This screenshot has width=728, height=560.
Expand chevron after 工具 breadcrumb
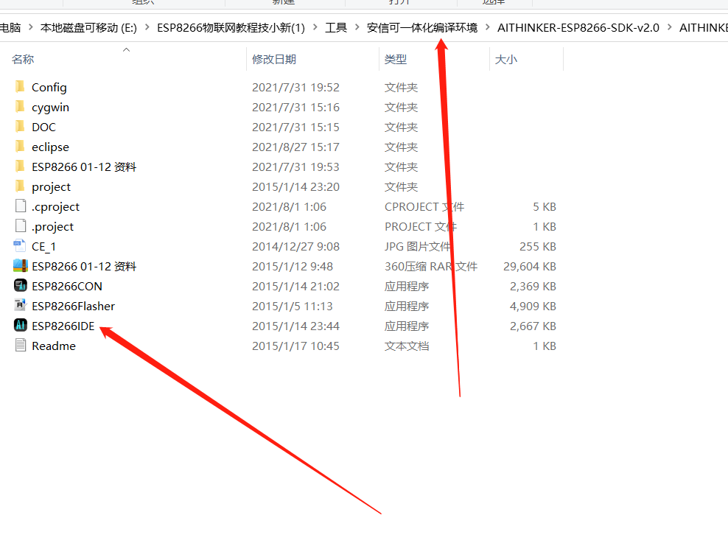357,27
